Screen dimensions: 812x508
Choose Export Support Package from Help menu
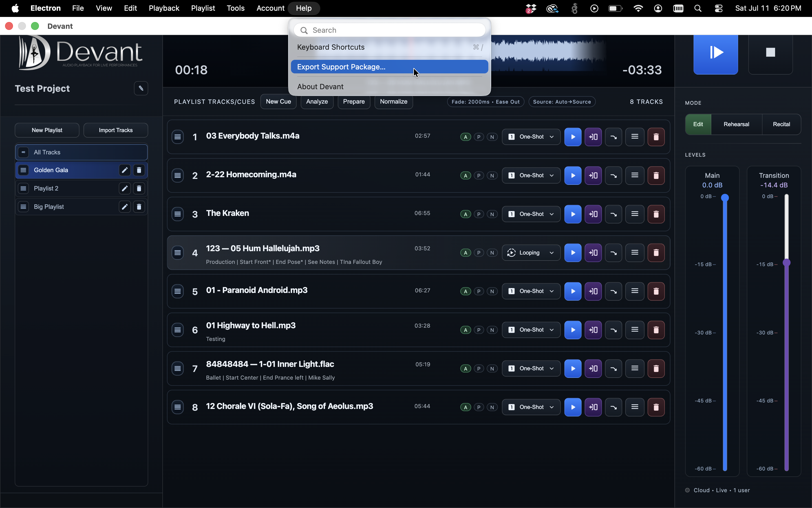tap(389, 67)
